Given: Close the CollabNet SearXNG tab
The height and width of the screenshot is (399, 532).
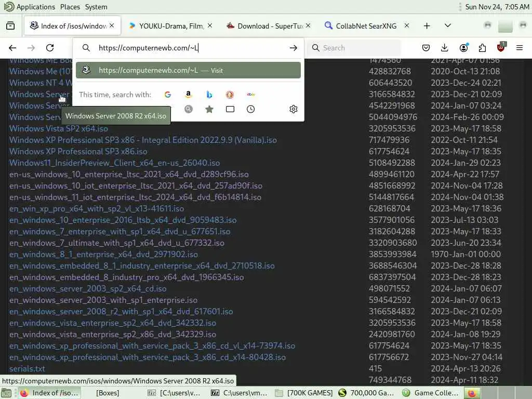Looking at the screenshot, I should click(406, 25).
